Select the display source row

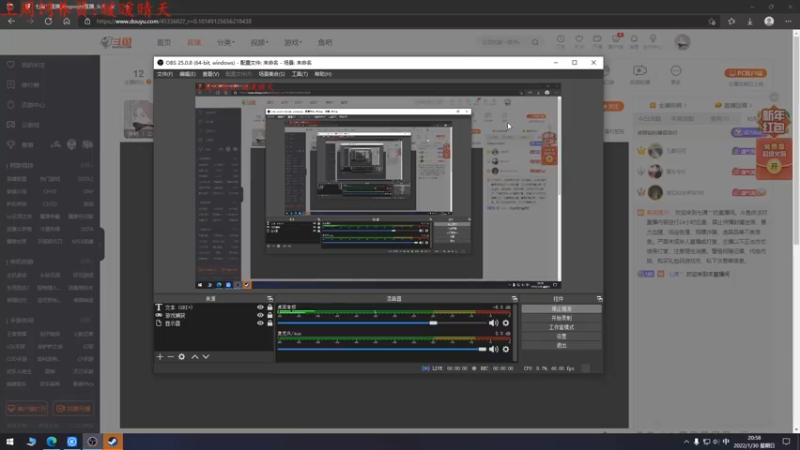[214, 323]
